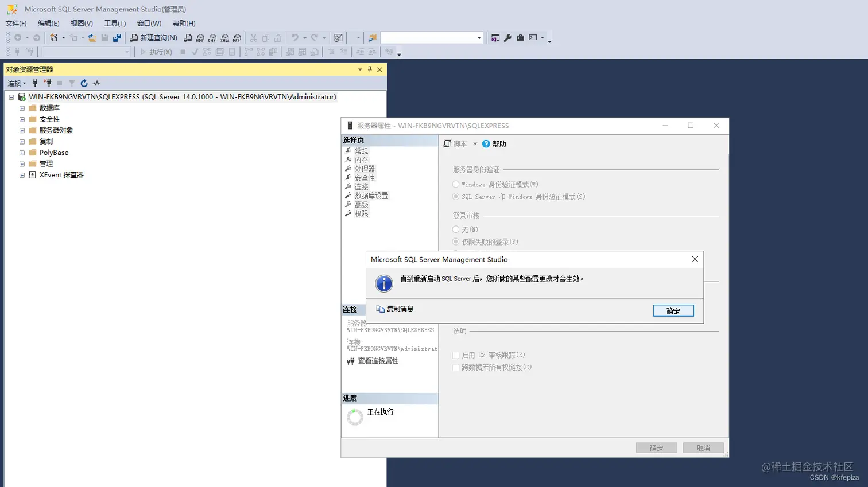Collapse the WIN-FKB9NGVRVTN\SQLEXPRESS server node
Screen dimensions: 868x487
click(11, 97)
